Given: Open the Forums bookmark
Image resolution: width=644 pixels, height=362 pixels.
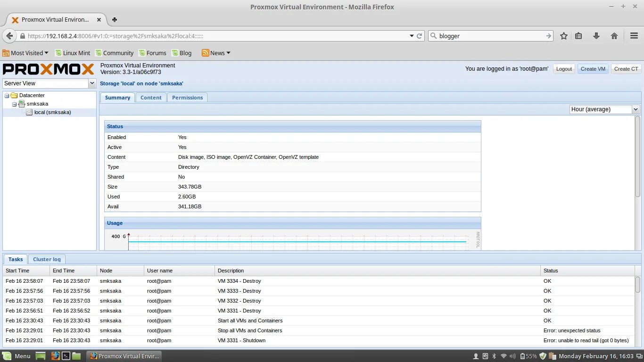Looking at the screenshot, I should 152,53.
